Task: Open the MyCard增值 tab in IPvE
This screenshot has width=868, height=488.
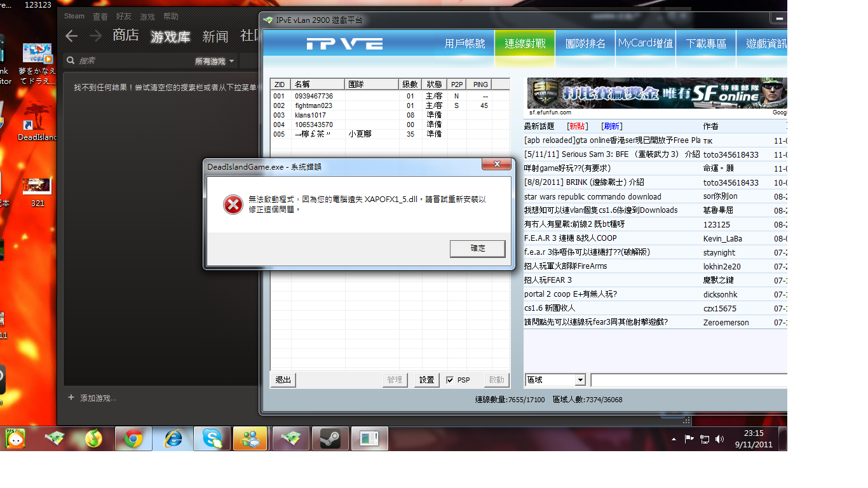Action: [646, 44]
